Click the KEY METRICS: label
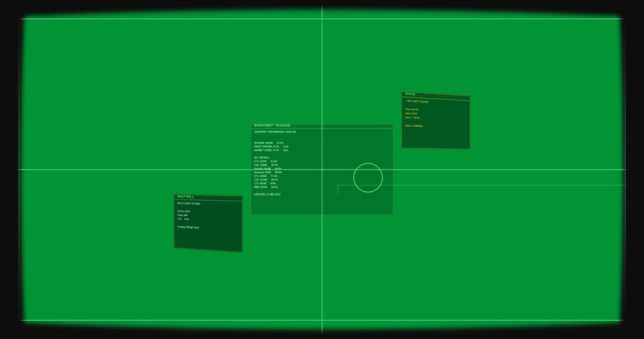This screenshot has width=644, height=339. click(x=262, y=158)
